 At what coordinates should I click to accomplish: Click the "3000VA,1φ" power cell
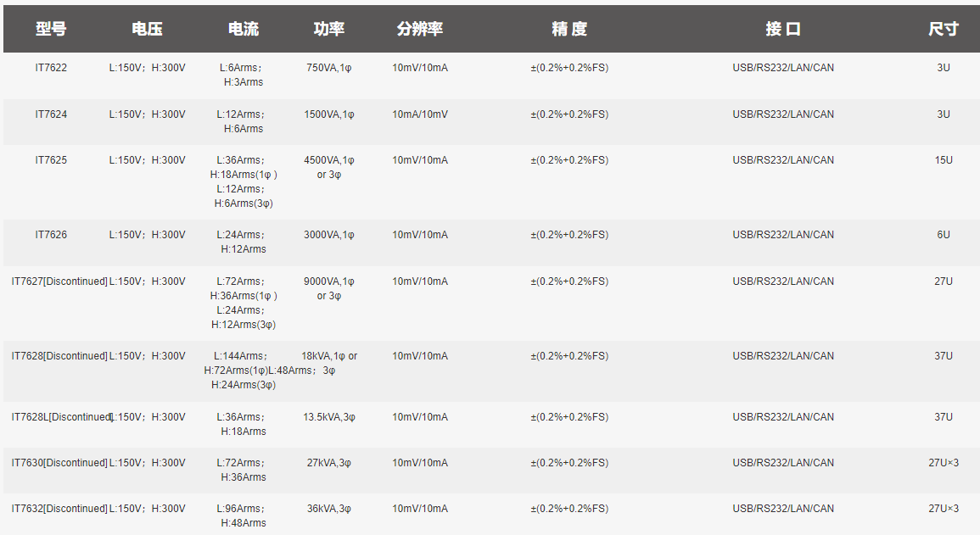pyautogui.click(x=328, y=235)
